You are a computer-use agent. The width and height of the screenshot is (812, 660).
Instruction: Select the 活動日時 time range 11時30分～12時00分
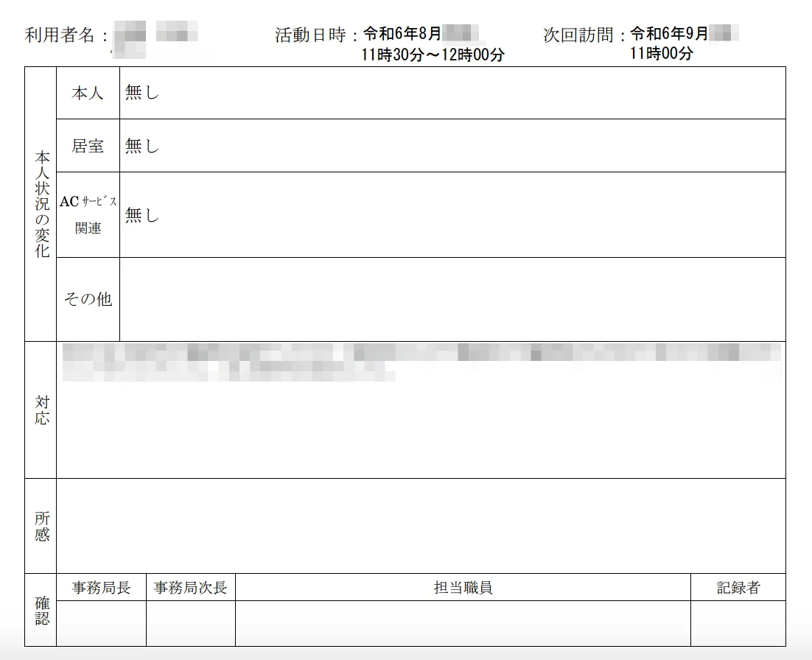433,55
